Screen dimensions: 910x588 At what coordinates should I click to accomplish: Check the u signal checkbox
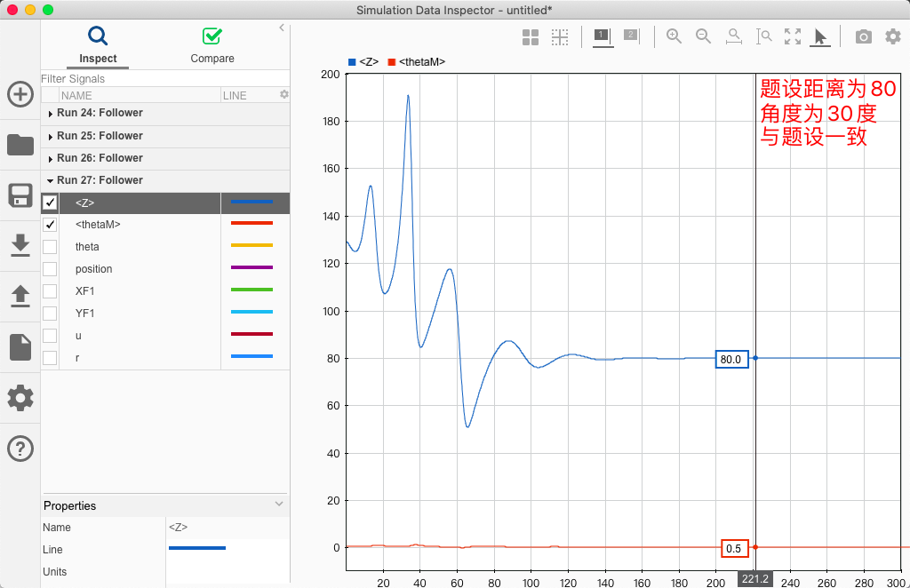point(50,336)
